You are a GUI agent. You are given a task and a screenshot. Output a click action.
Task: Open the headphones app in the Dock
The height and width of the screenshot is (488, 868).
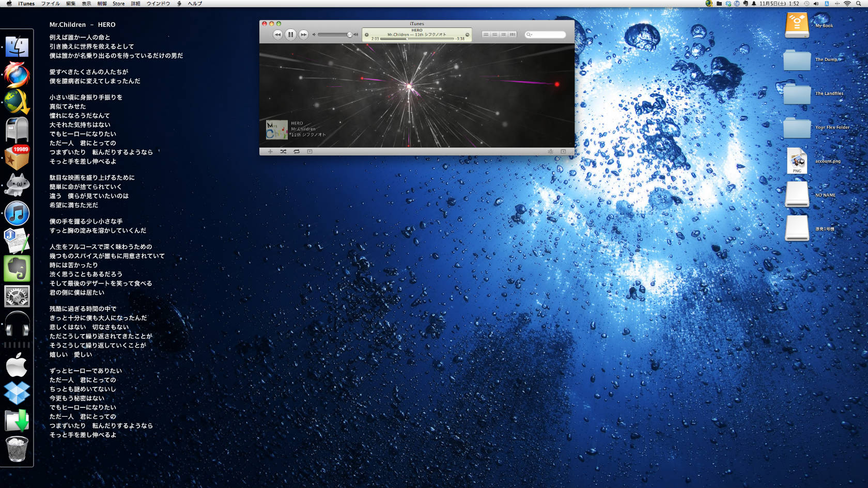click(17, 324)
